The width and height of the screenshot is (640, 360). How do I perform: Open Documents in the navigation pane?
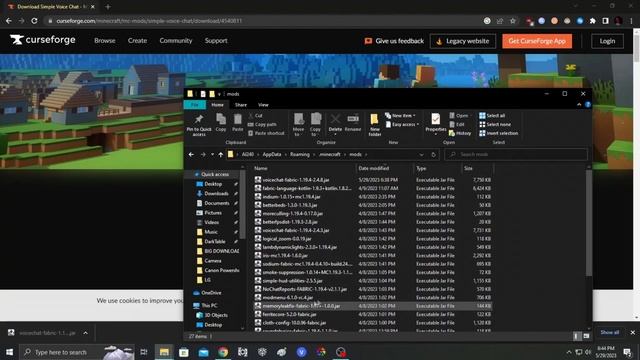click(216, 203)
